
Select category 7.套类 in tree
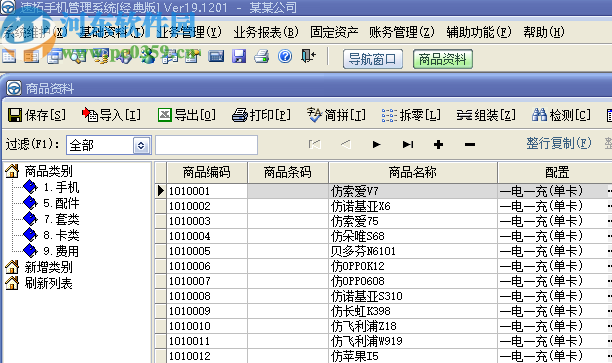pyautogui.click(x=61, y=219)
